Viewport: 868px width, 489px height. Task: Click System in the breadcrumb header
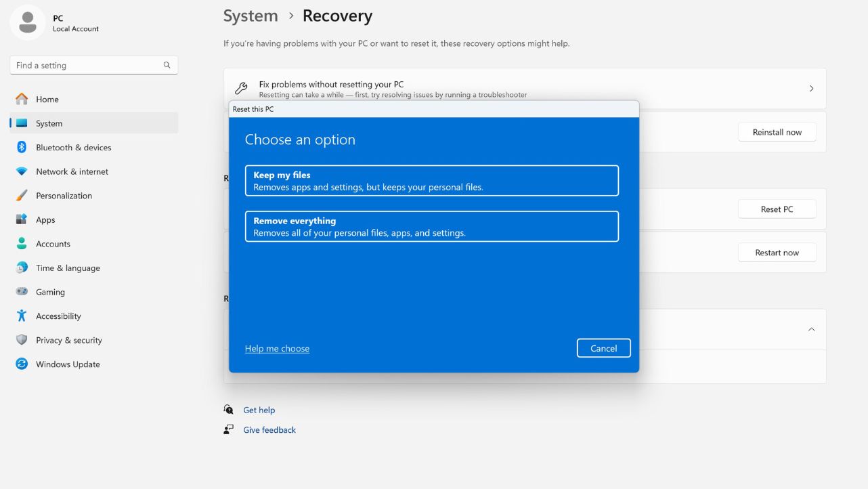[x=251, y=16]
